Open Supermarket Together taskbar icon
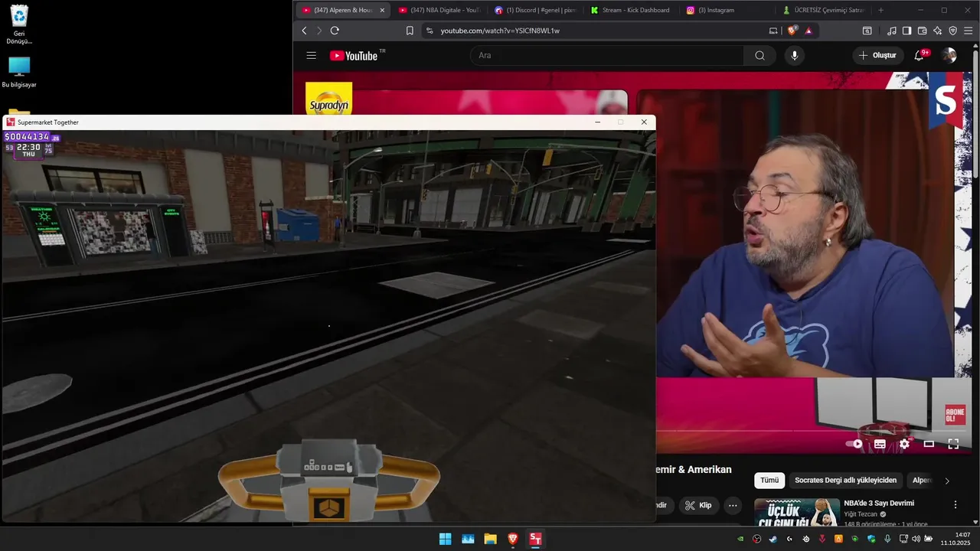Image resolution: width=980 pixels, height=551 pixels. 536,539
